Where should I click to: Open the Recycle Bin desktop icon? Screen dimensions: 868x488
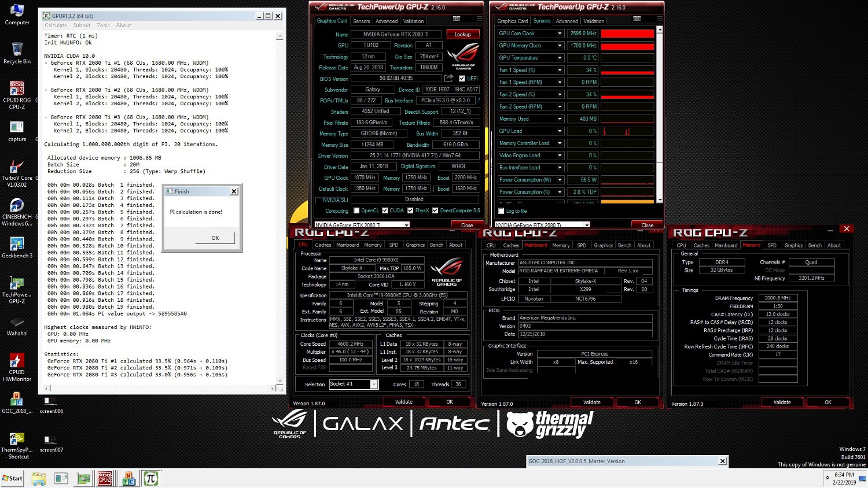coord(17,53)
